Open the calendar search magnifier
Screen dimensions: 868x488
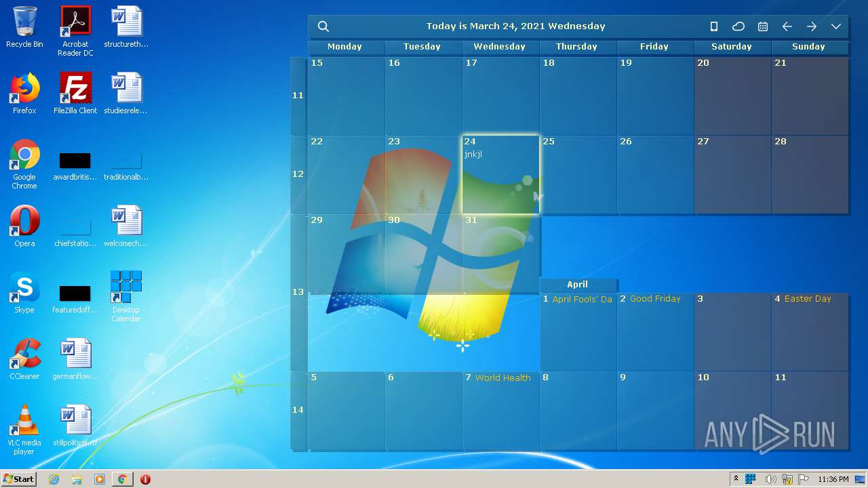pos(323,26)
